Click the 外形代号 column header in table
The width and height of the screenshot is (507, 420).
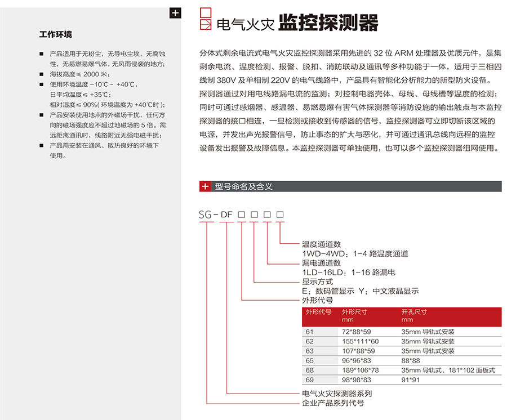(319, 311)
